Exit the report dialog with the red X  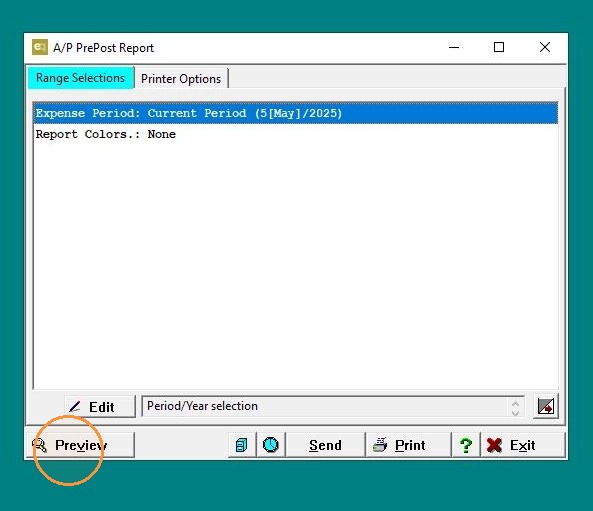pos(523,445)
